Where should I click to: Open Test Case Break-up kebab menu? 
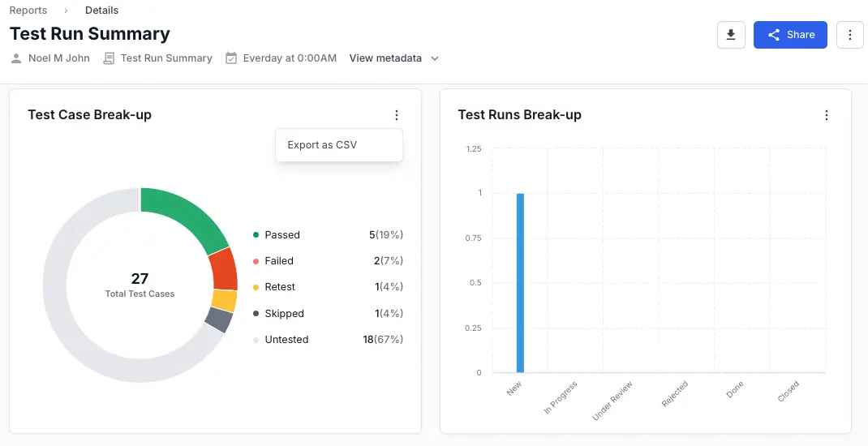pos(396,115)
